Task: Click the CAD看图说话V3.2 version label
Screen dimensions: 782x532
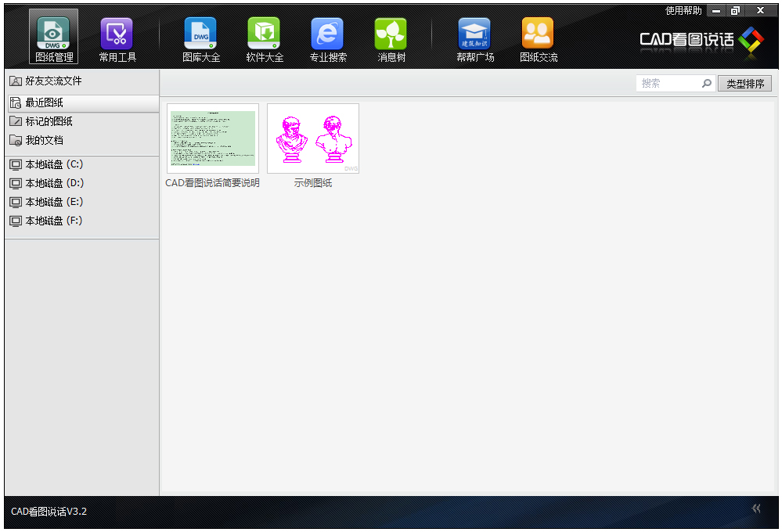Action: [x=49, y=512]
